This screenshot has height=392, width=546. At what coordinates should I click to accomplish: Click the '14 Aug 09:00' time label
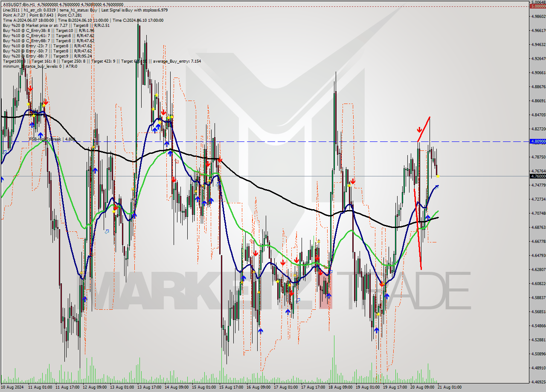point(177,387)
